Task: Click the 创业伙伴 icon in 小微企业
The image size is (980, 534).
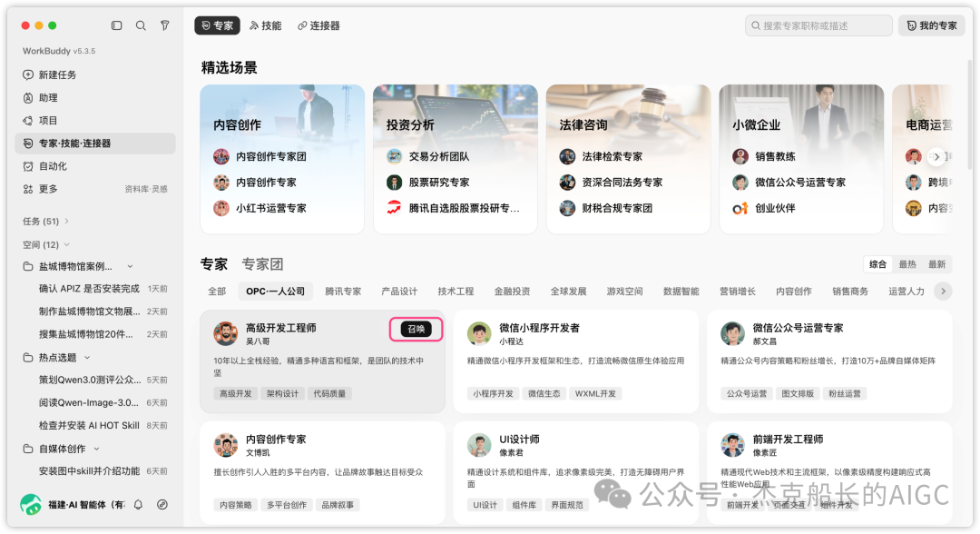Action: 740,208
